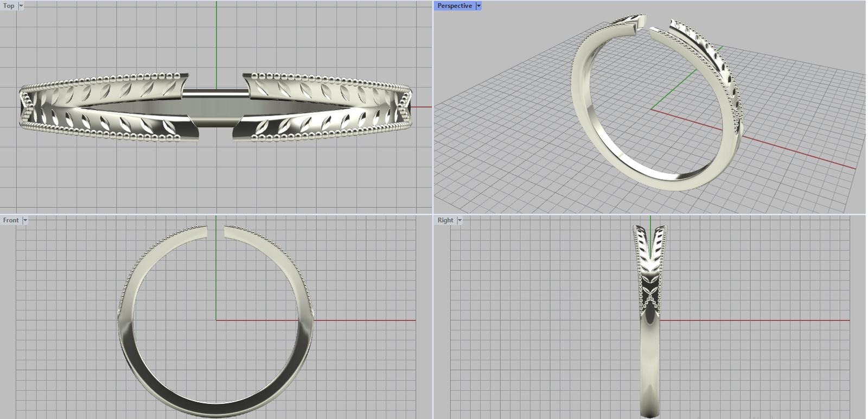Click the ring's top gap in Front viewport
The height and width of the screenshot is (419, 868).
[216, 231]
